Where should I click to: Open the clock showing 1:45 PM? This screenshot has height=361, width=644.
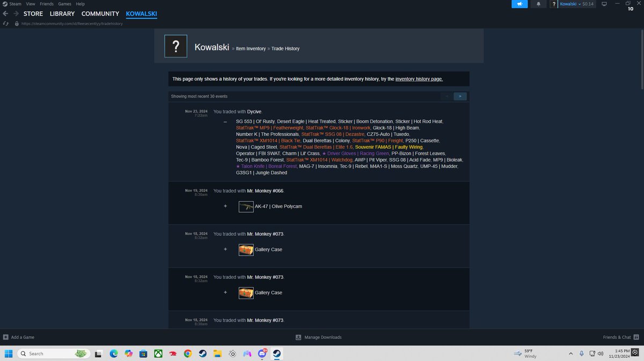point(619,353)
